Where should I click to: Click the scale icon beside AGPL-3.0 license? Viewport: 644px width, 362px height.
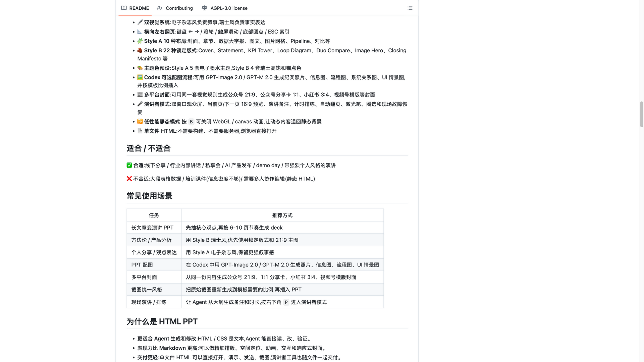[204, 8]
